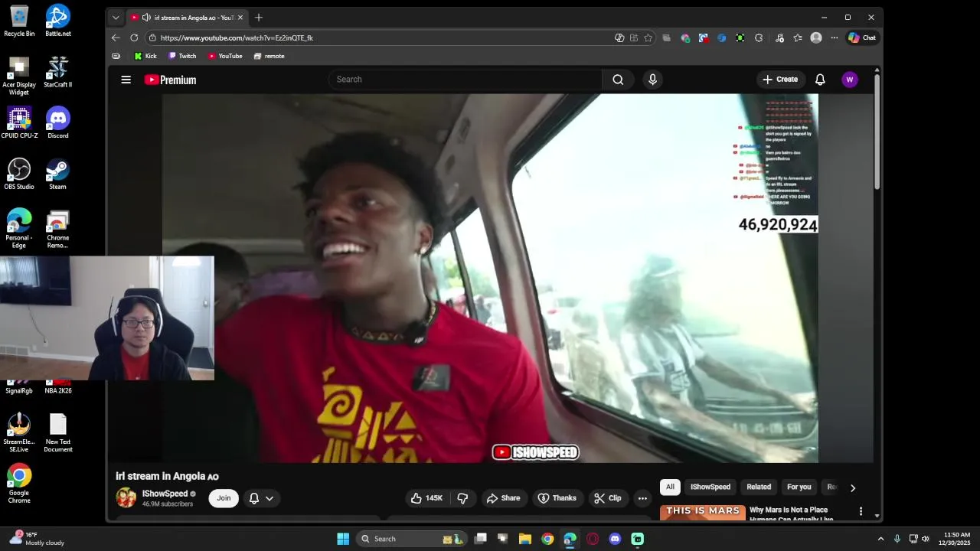The height and width of the screenshot is (551, 980).
Task: Open OBS Studio desktop shortcut
Action: click(x=19, y=174)
